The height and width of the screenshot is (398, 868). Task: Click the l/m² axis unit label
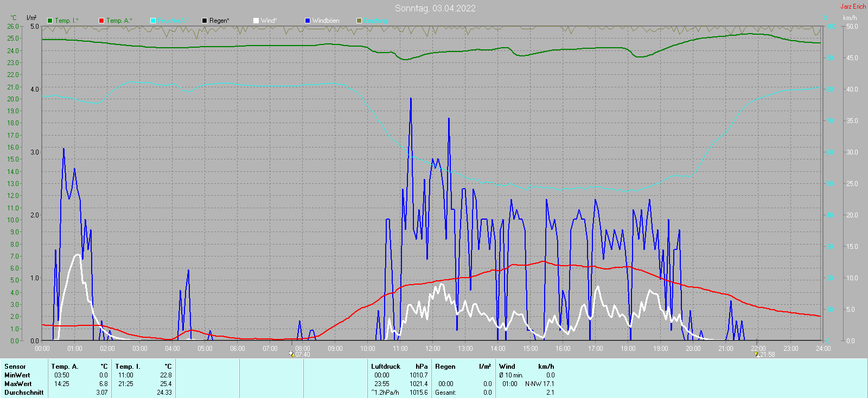point(31,18)
